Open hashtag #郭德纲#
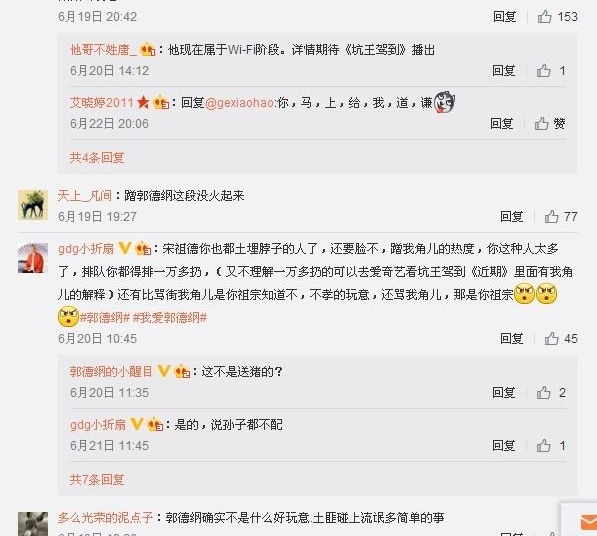Viewport: 597px width, 536px height. 105,317
